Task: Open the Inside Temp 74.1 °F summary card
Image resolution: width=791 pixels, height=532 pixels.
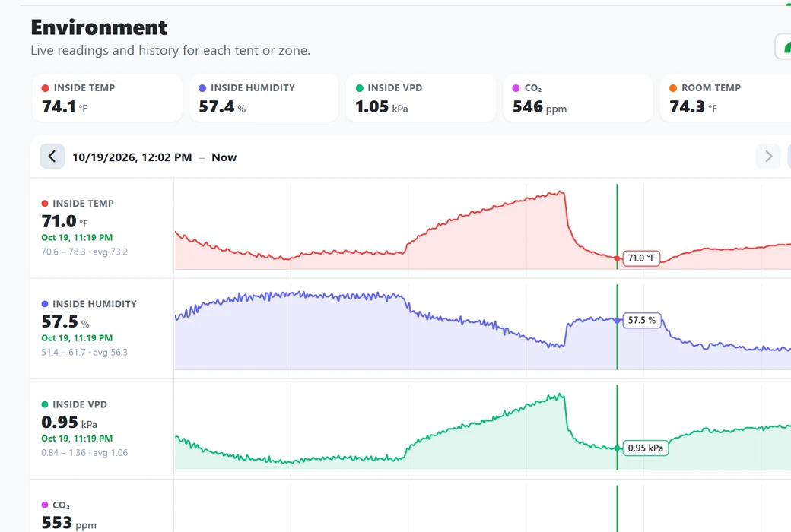Action: pyautogui.click(x=107, y=98)
